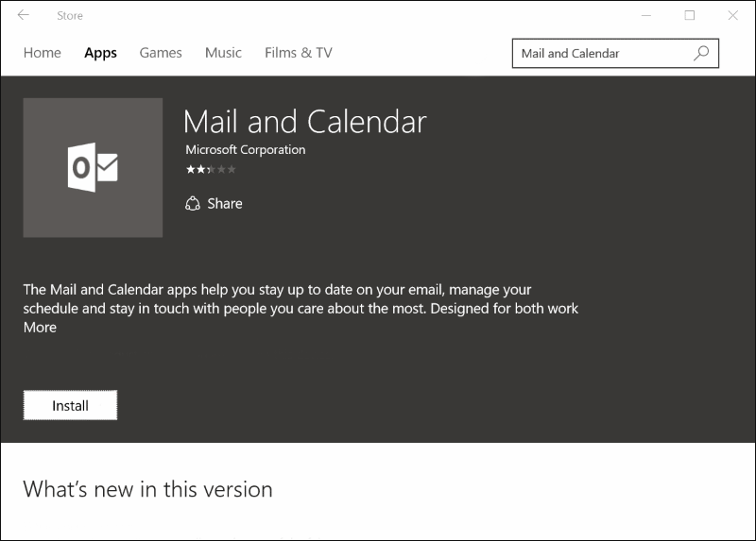Click the Store title text

coord(70,16)
